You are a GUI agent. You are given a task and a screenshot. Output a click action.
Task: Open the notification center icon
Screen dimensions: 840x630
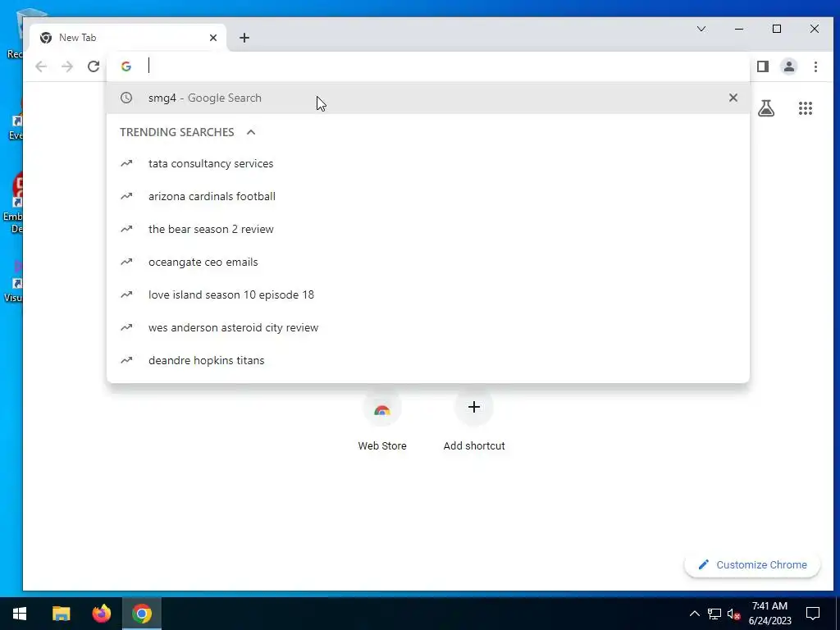[x=813, y=614]
